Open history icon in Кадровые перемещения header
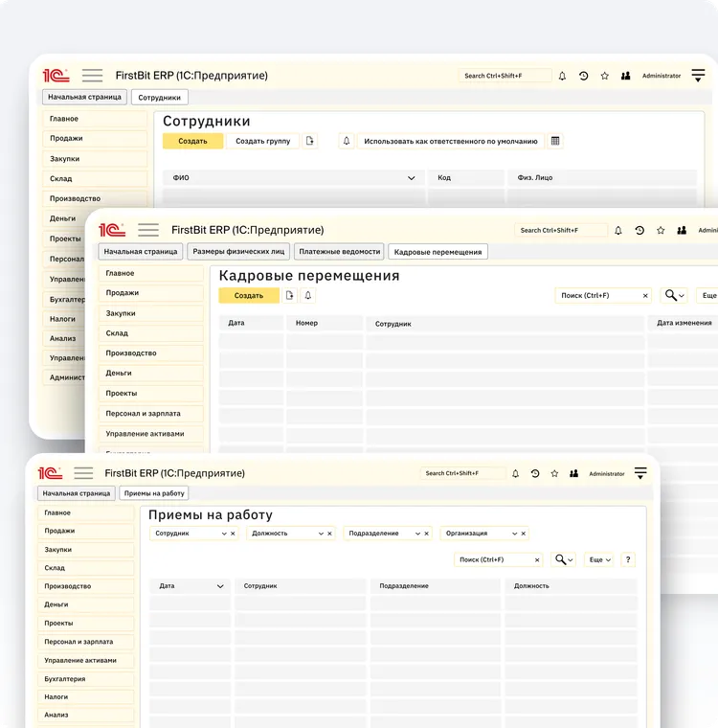This screenshot has width=718, height=728. pos(639,231)
